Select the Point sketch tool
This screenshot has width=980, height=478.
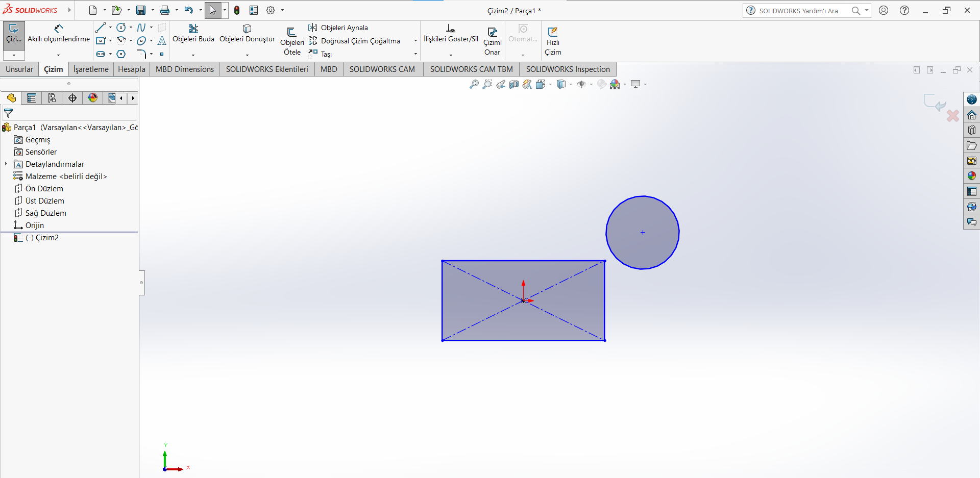tap(162, 54)
